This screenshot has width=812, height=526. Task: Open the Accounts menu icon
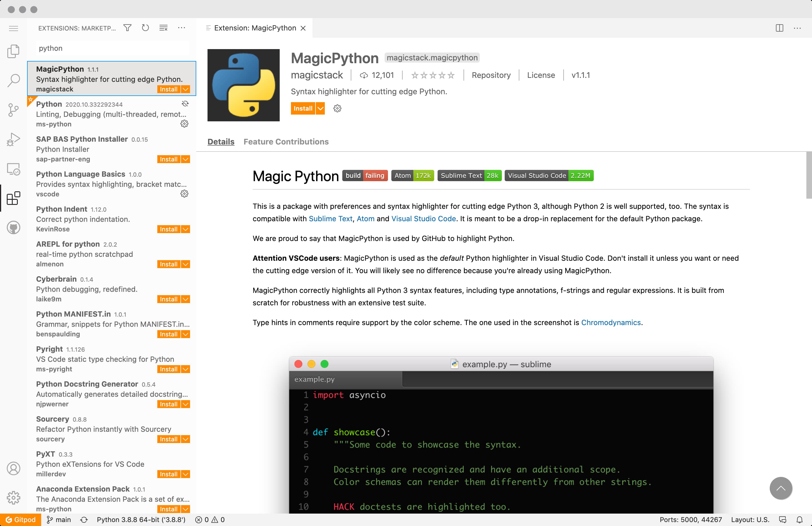(13, 469)
